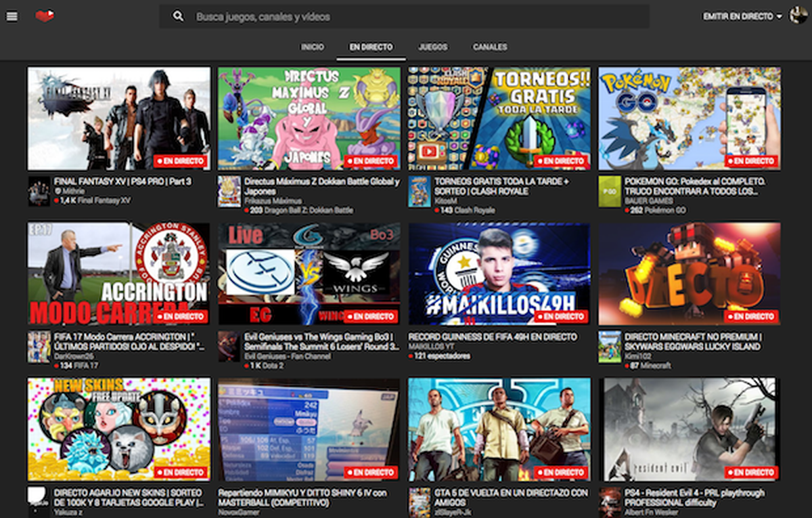This screenshot has width=812, height=518.
Task: Switch to the CANALES tab
Action: click(x=489, y=47)
